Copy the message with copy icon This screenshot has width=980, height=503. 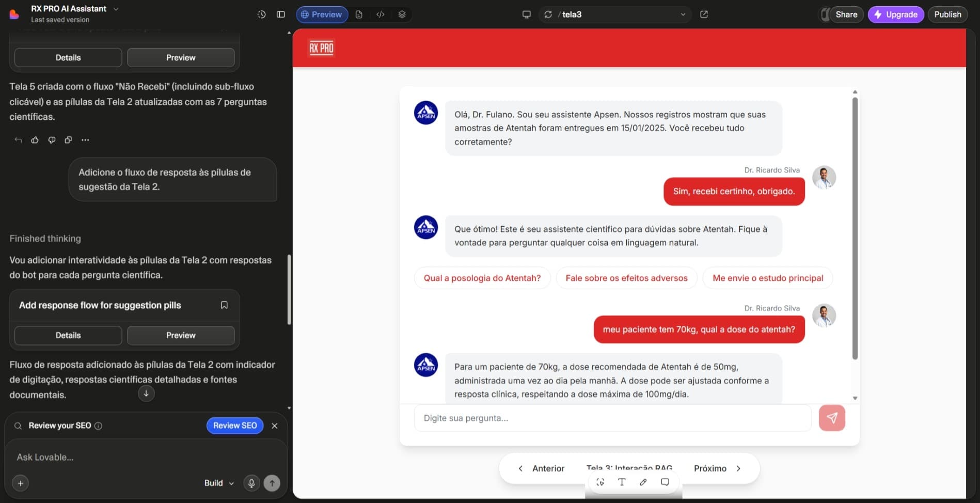click(x=68, y=140)
